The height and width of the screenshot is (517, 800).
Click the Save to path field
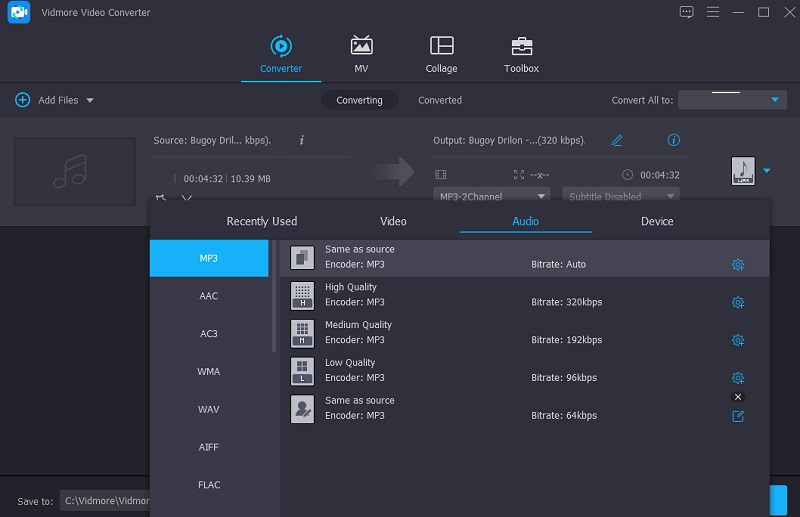(x=105, y=500)
